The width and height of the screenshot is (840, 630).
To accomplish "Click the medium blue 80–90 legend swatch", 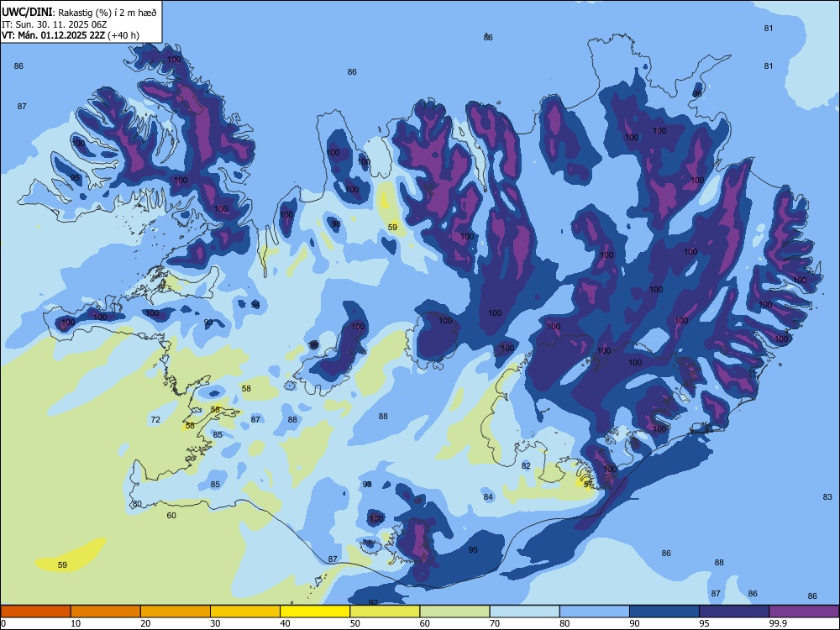I will 595,612.
